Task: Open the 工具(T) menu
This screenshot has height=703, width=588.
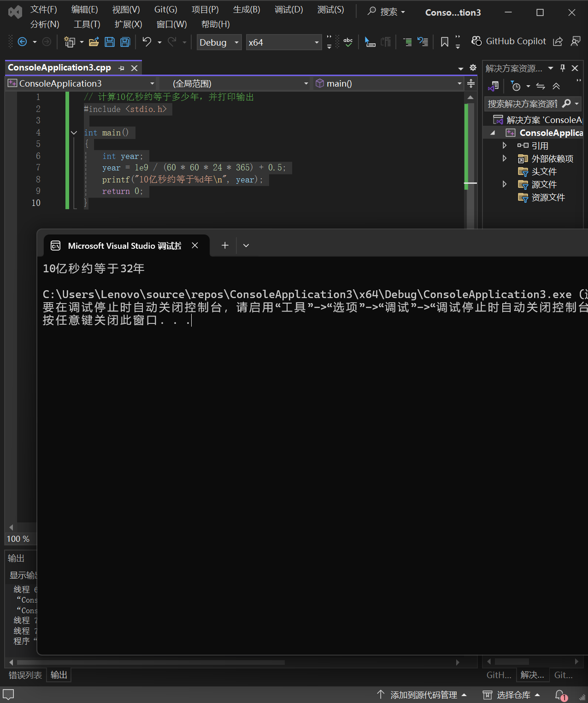Action: (87, 24)
